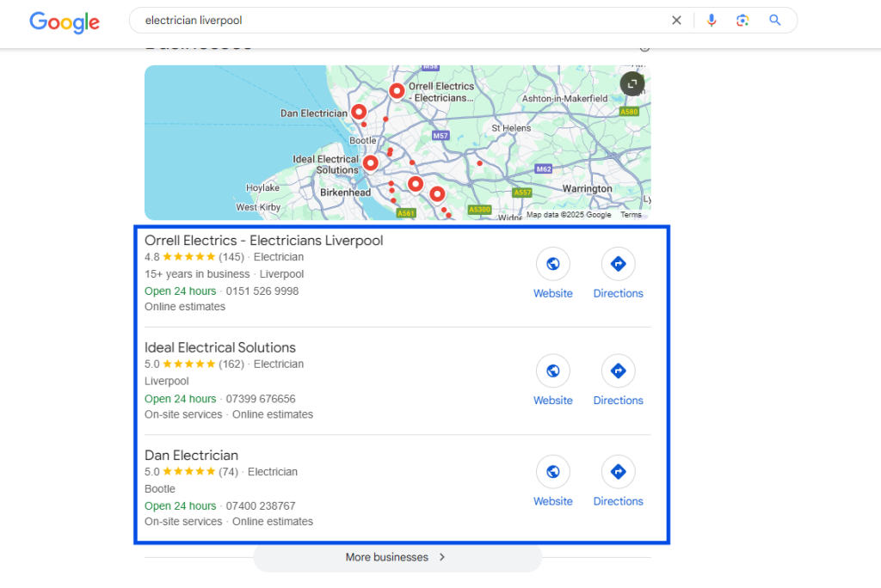Click Directions label under Orrell Electrics
The image size is (881, 588).
618,293
